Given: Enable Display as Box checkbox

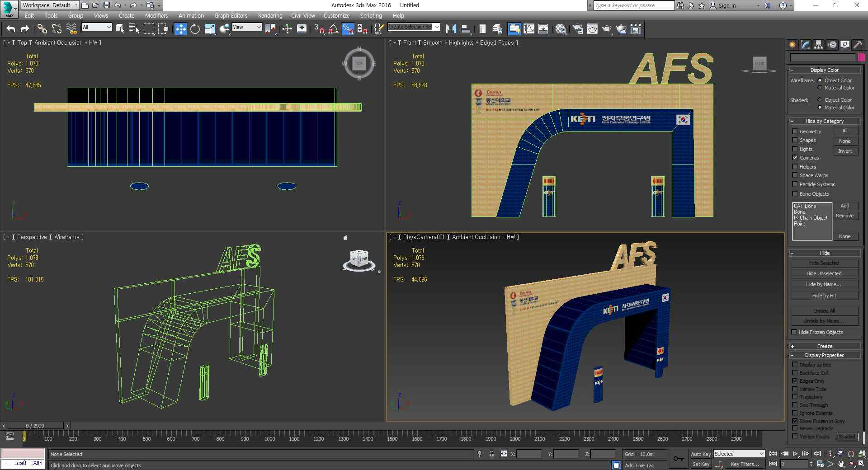Looking at the screenshot, I should point(795,364).
